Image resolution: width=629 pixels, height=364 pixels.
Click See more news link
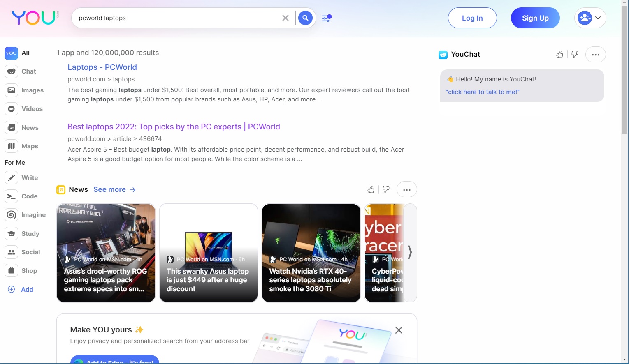[x=114, y=189]
